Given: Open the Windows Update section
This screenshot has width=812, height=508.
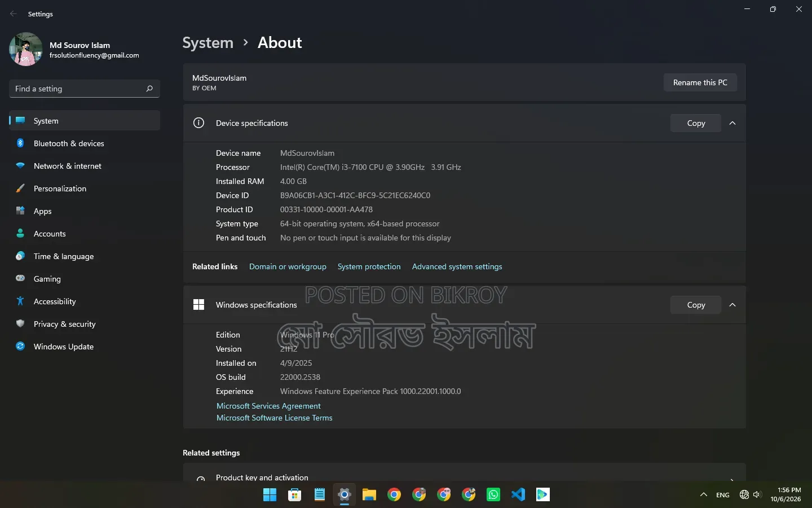Looking at the screenshot, I should 85,347.
